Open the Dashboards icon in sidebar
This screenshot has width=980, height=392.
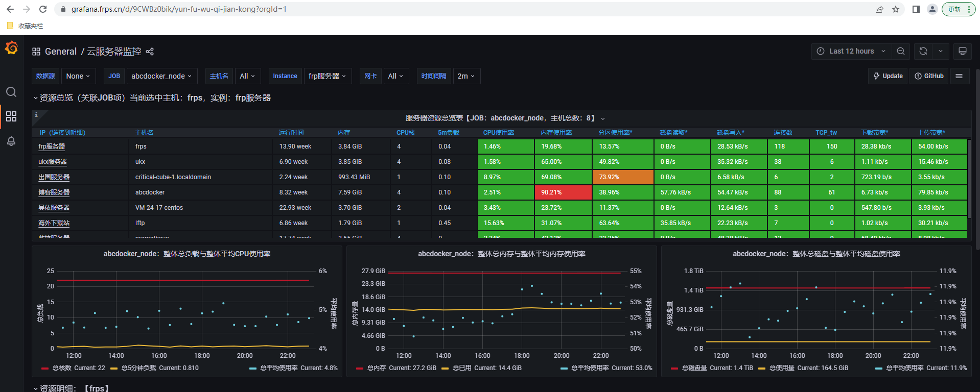click(11, 116)
